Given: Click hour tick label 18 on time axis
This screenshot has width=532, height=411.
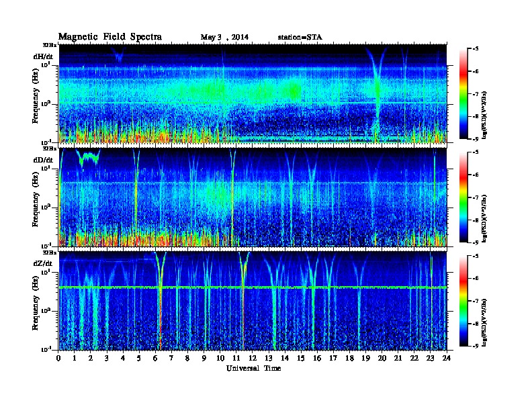Looking at the screenshot, I should click(x=349, y=358).
